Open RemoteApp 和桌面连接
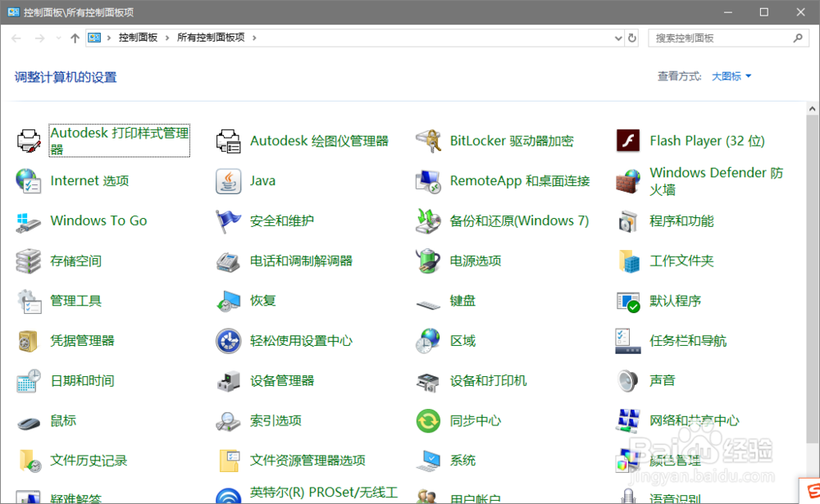820x504 pixels. (x=520, y=180)
